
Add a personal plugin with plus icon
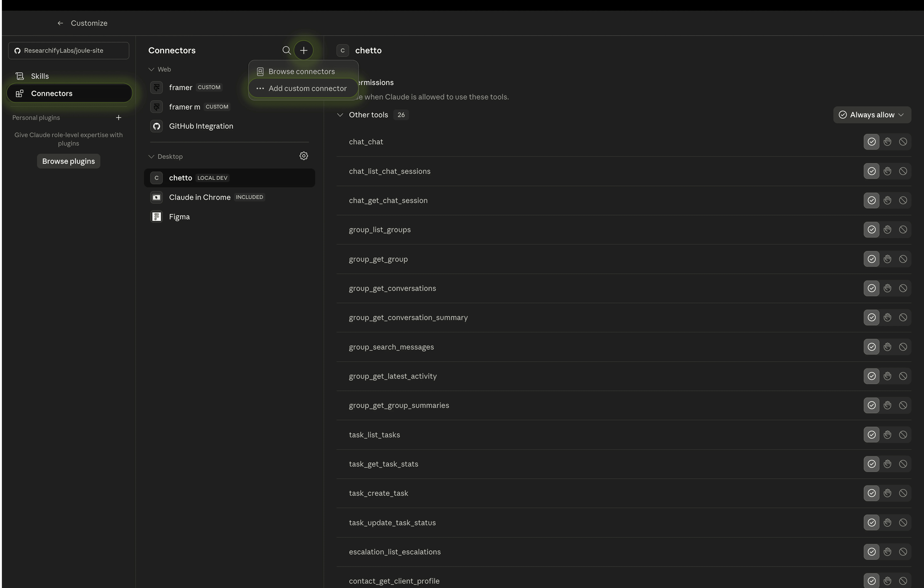tap(119, 118)
